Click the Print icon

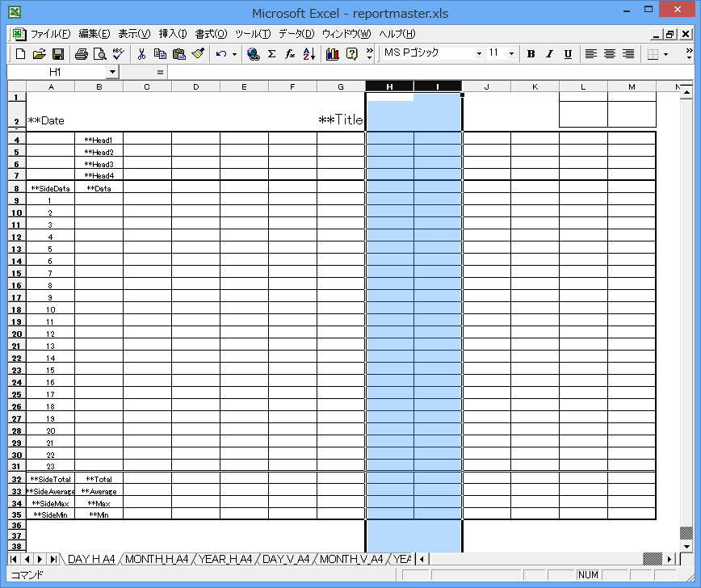(x=82, y=54)
